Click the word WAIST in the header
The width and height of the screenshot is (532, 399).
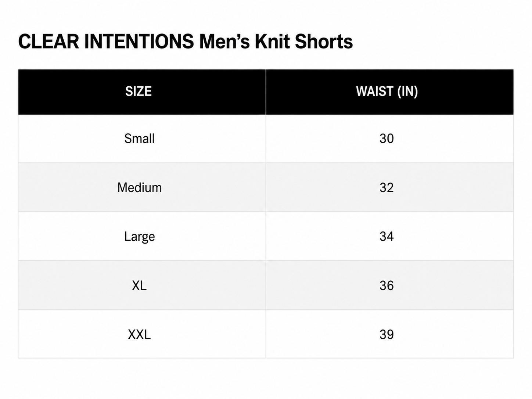pos(375,91)
